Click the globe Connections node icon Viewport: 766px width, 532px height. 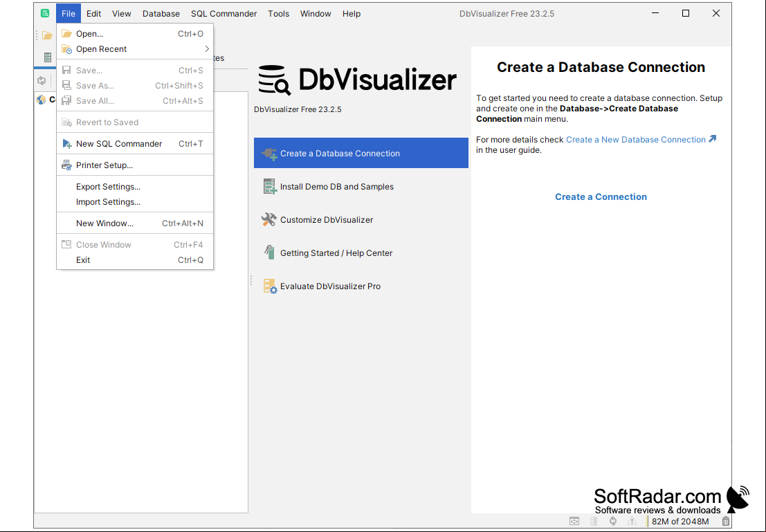[x=41, y=100]
